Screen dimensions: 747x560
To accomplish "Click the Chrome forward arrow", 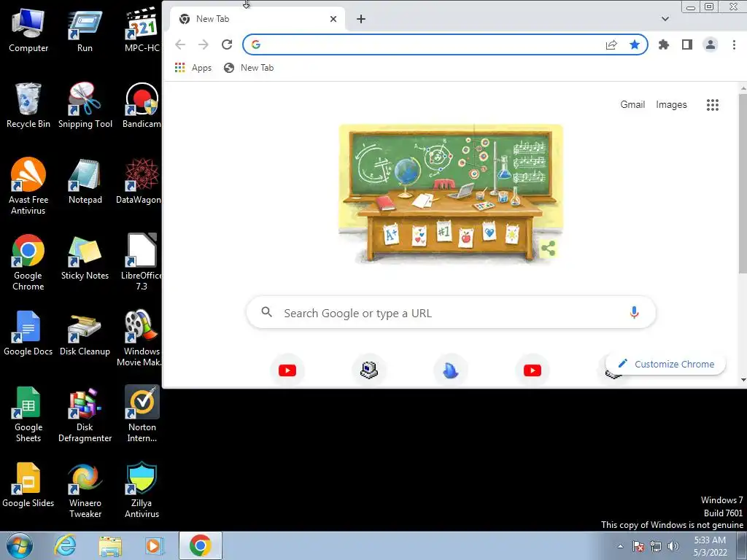I will (204, 44).
